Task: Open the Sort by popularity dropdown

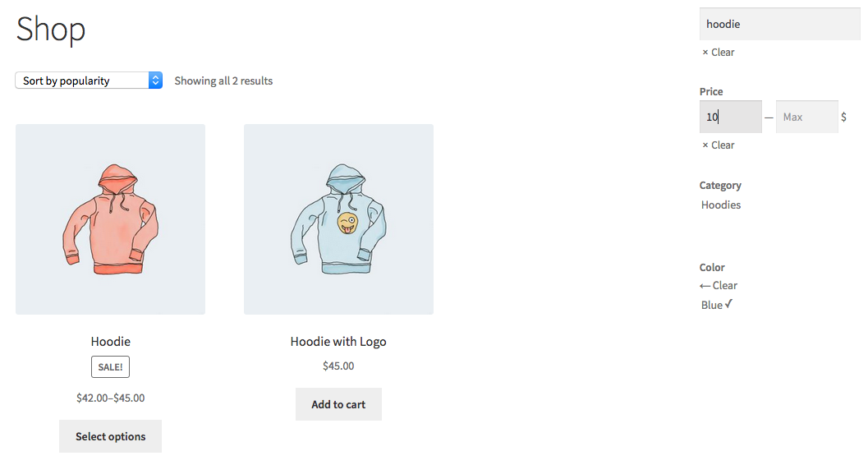Action: pyautogui.click(x=89, y=81)
